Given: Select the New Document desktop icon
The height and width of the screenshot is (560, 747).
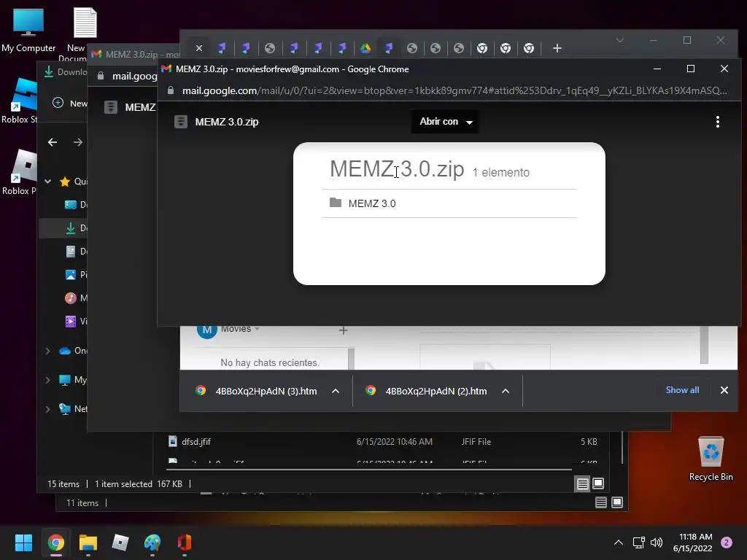Looking at the screenshot, I should click(85, 34).
